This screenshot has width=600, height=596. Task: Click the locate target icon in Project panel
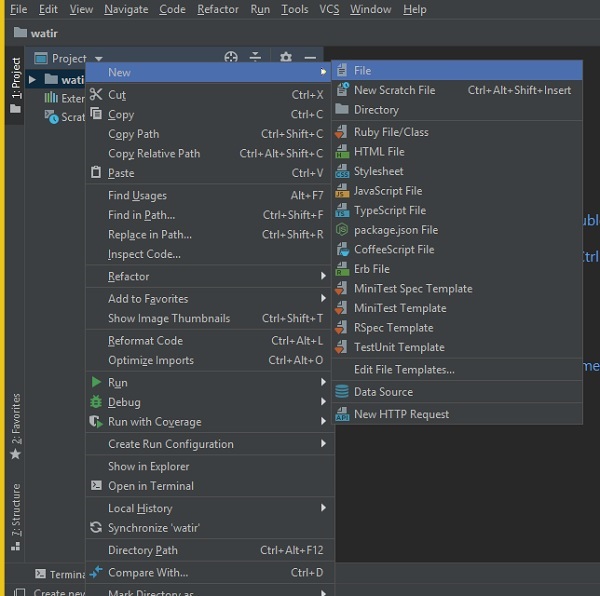pos(231,59)
